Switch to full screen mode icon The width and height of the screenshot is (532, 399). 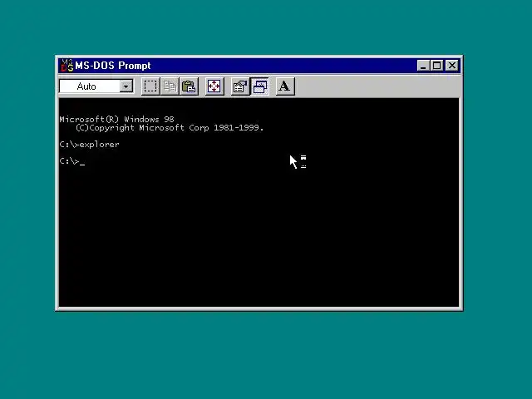pyautogui.click(x=214, y=86)
